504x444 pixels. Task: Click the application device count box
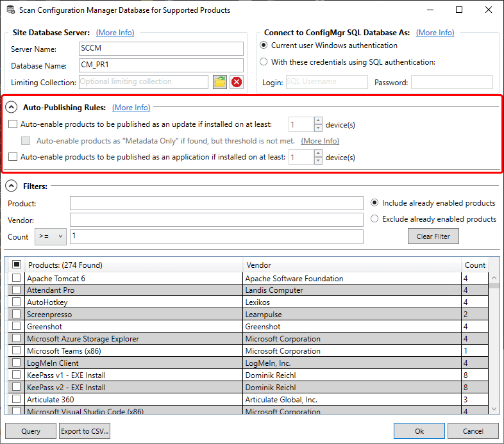coord(301,157)
